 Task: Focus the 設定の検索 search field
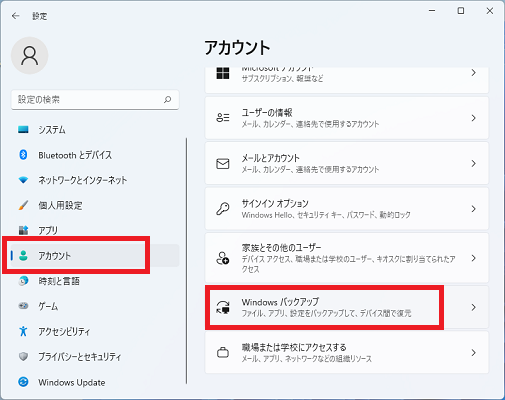(x=95, y=99)
